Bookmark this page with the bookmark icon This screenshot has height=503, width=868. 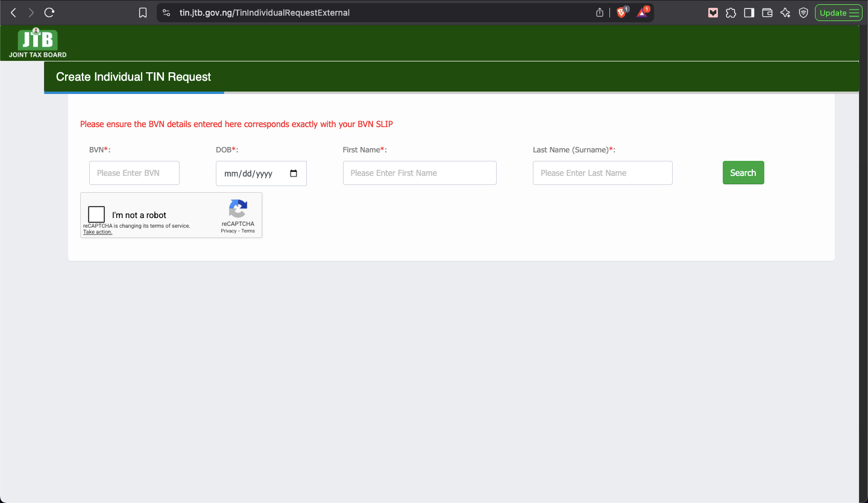pyautogui.click(x=143, y=13)
